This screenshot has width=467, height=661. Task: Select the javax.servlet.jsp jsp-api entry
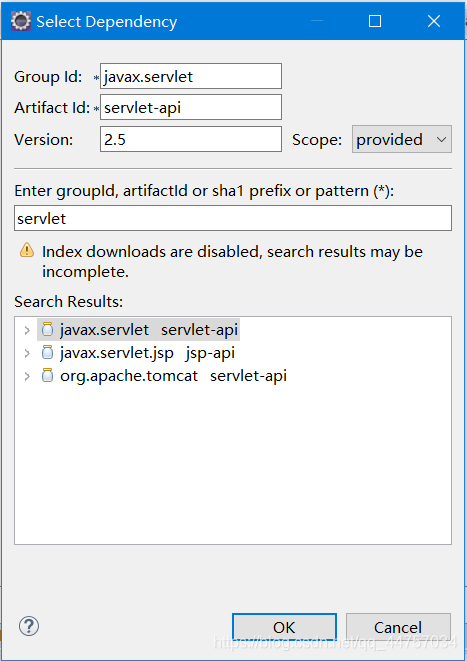click(147, 353)
